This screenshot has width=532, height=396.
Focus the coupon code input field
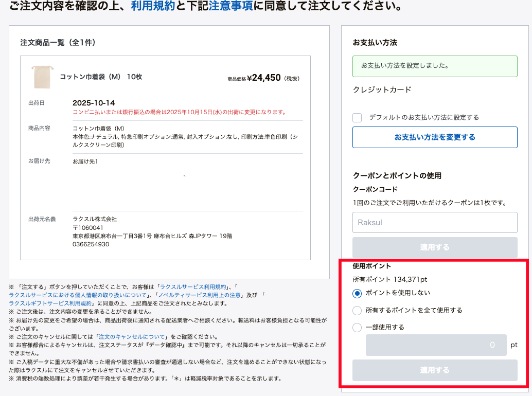coord(435,222)
